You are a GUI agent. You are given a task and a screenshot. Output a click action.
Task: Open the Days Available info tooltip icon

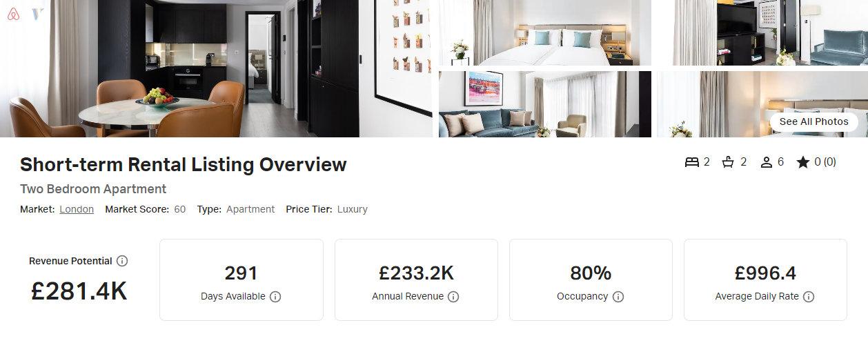(x=275, y=297)
